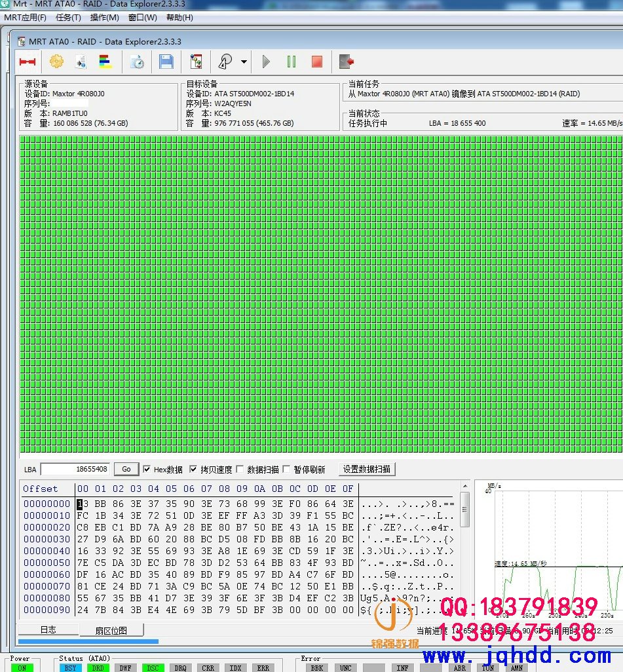Click the clock task schedule icon
The height and width of the screenshot is (672, 623).
click(x=137, y=62)
